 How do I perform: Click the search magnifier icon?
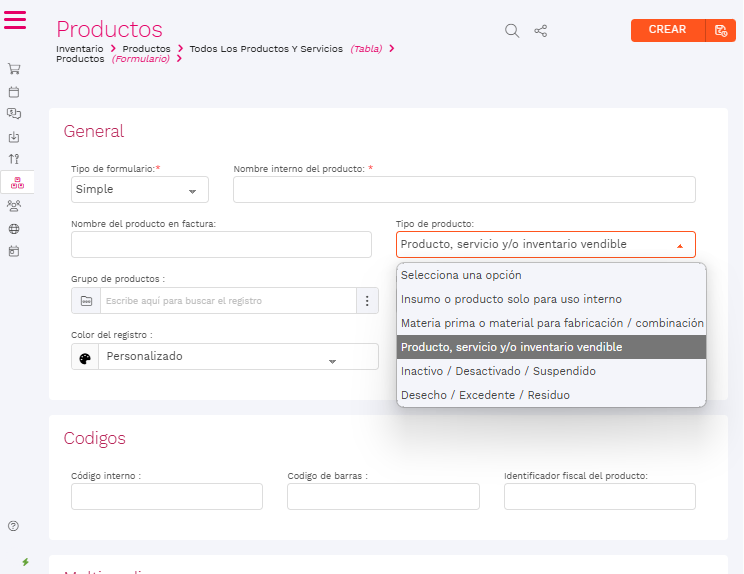tap(512, 31)
